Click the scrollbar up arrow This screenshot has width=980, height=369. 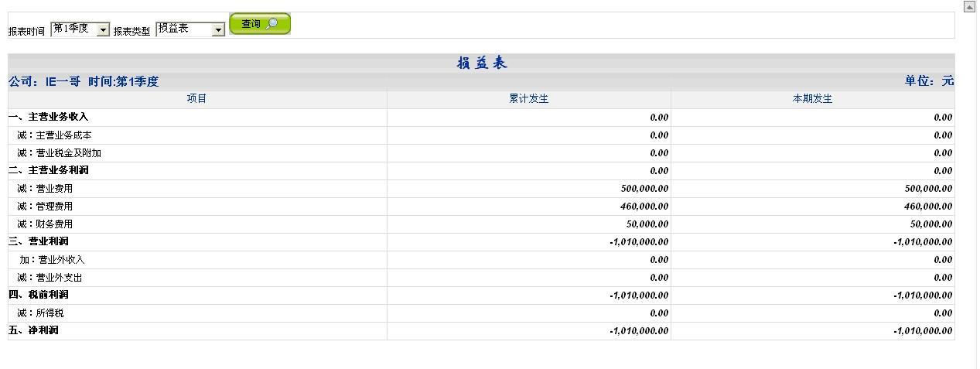click(970, 6)
